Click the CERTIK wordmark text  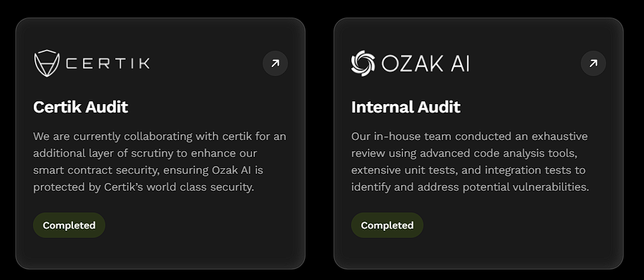point(108,63)
